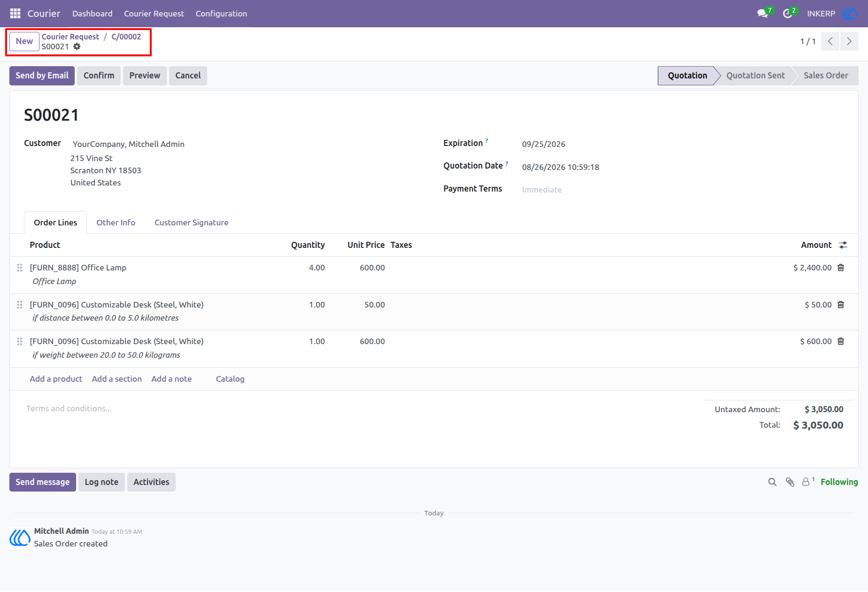Screen dimensions: 868x592
Task: Confirm the quotation
Action: (99, 76)
